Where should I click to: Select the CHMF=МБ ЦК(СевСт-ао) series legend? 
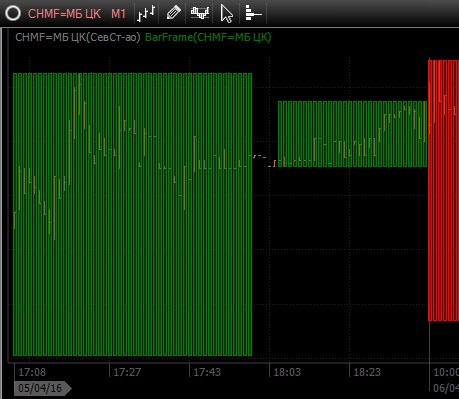[x=78, y=37]
